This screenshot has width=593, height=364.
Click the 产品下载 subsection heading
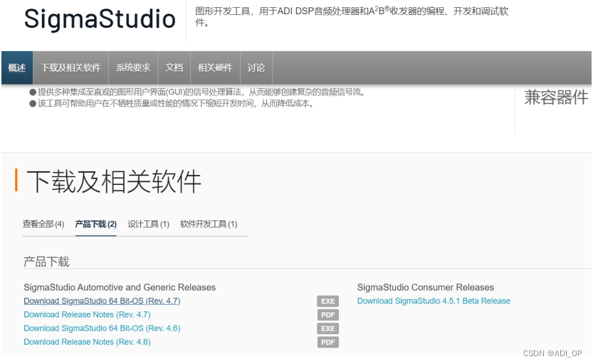point(46,262)
